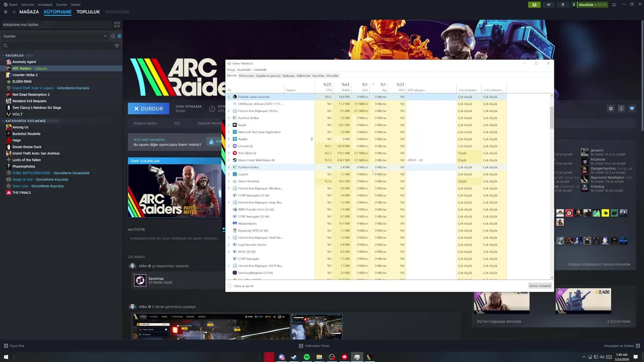This screenshot has width=644, height=362.
Task: Open File Explorer from the taskbar
Action: click(x=319, y=357)
